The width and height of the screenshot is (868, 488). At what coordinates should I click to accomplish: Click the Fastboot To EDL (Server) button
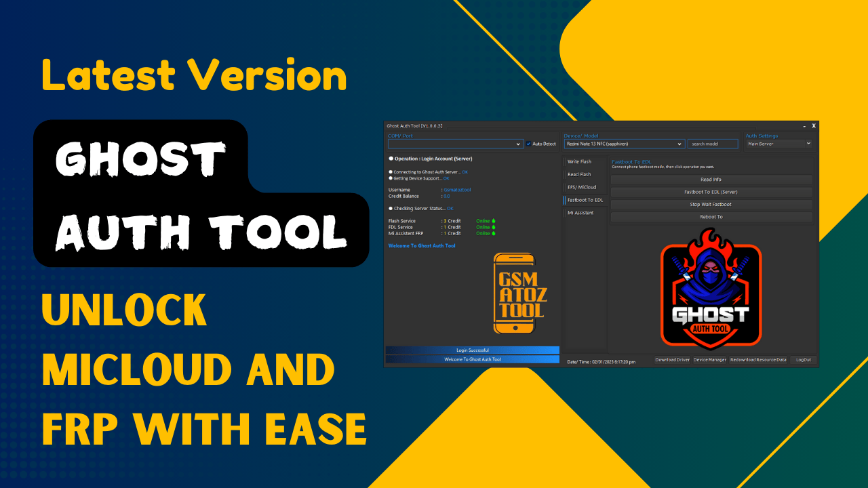coord(711,192)
